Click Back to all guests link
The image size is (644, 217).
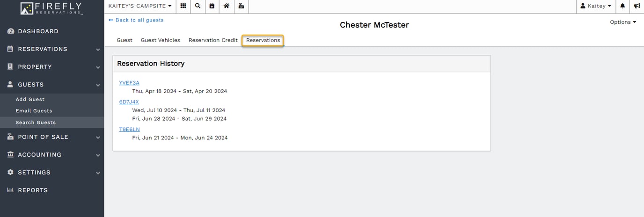click(136, 20)
